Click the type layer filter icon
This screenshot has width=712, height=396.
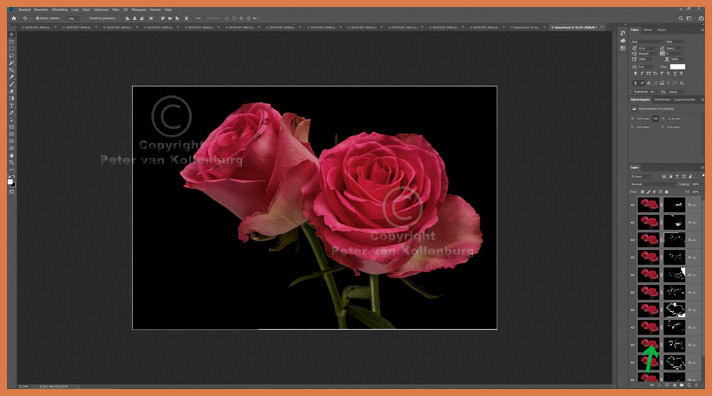677,176
